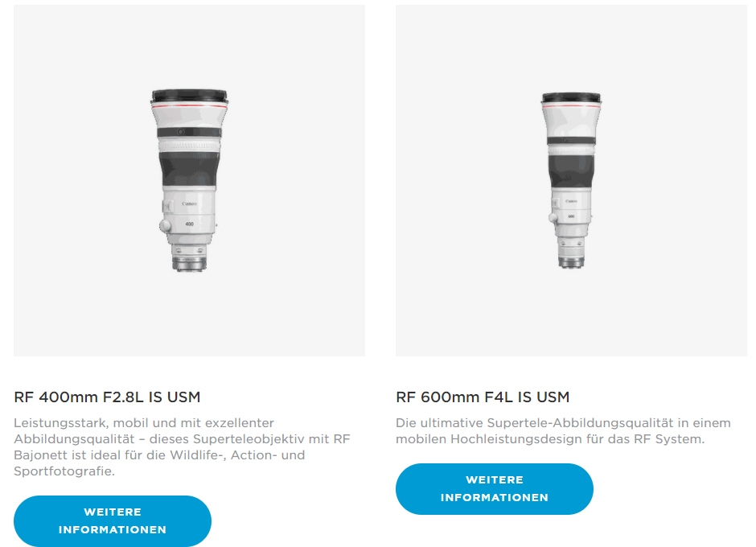Click the silver mount end of the 400mm lens

click(x=190, y=264)
